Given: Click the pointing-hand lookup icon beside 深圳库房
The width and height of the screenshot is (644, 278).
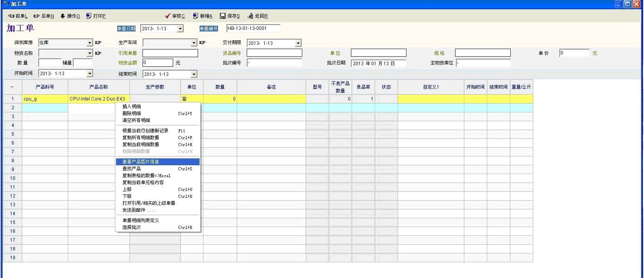Looking at the screenshot, I should (x=98, y=43).
